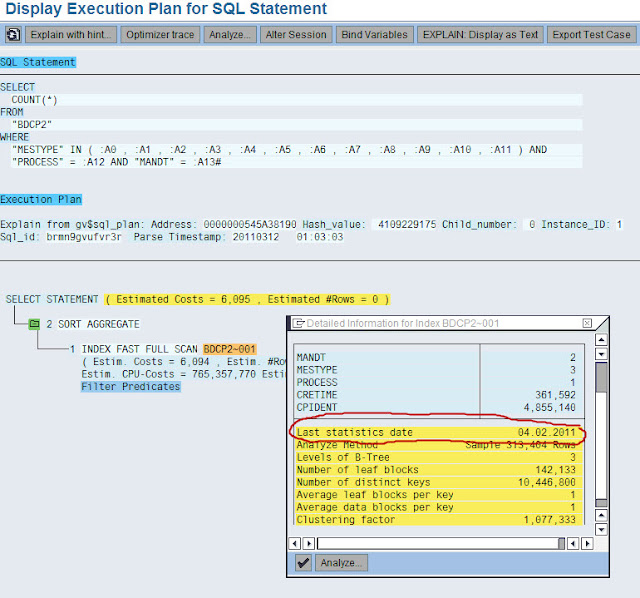Confirm the dialog with the checkmark button
640x598 pixels.
coord(303,563)
